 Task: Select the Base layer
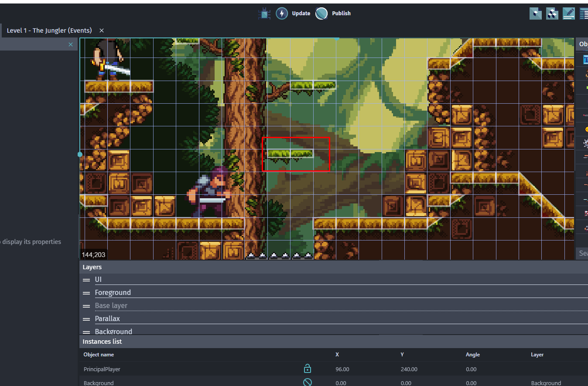point(111,305)
